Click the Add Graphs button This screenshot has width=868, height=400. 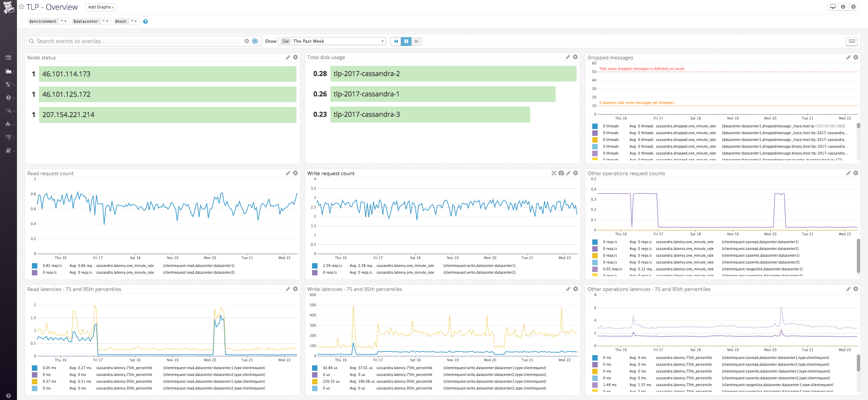coord(100,7)
